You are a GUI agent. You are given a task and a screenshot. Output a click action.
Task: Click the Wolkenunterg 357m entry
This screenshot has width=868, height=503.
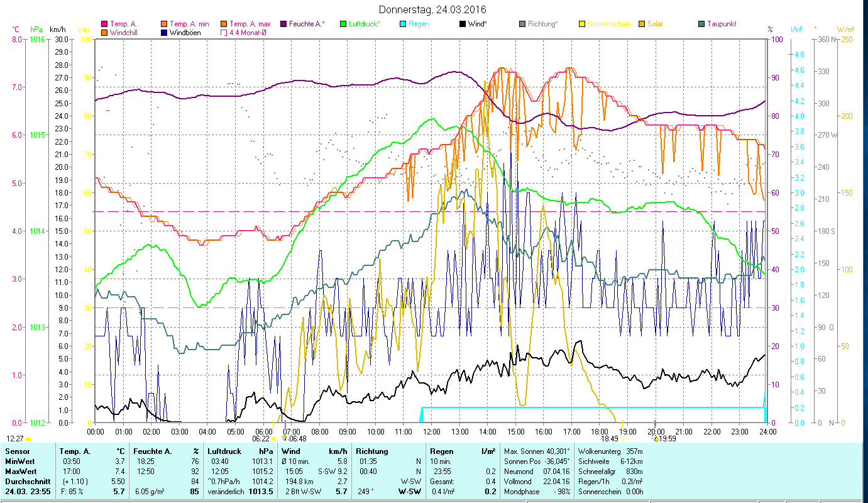pyautogui.click(x=610, y=451)
